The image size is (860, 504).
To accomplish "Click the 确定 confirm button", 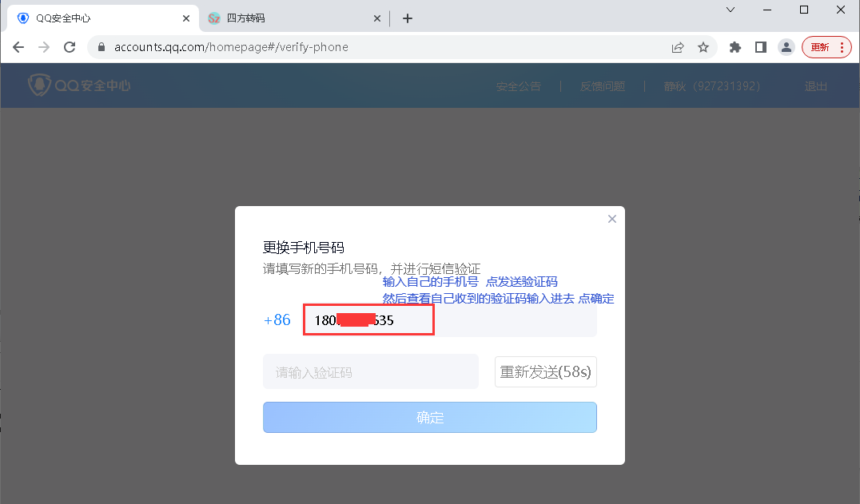I will tap(429, 418).
